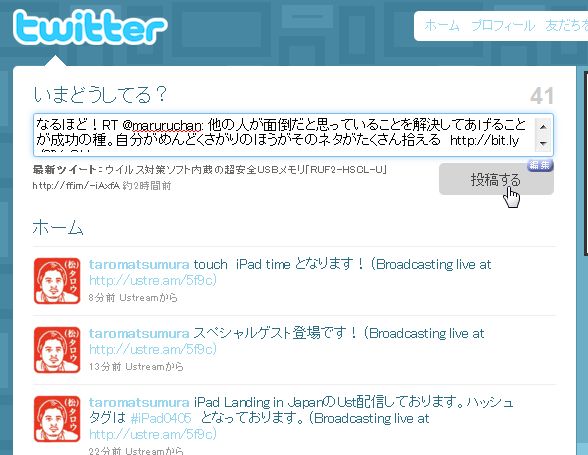Open the ustre.am link in first tweet
The height and width of the screenshot is (455, 588).
pyautogui.click(x=153, y=280)
